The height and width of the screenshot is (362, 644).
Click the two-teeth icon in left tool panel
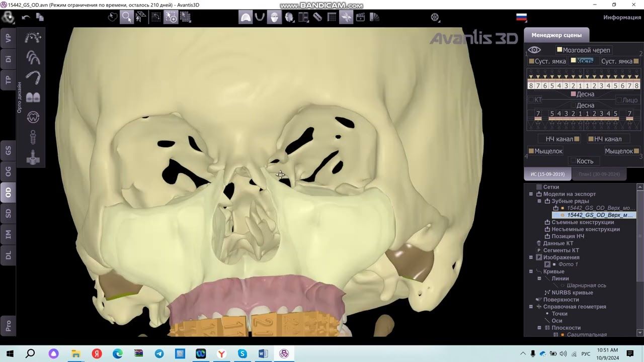pyautogui.click(x=33, y=98)
